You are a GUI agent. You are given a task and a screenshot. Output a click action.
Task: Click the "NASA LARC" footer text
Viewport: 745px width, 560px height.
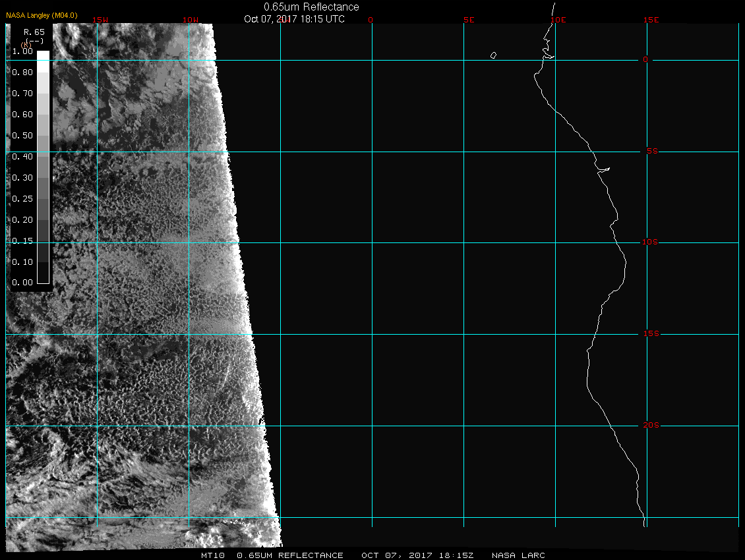coord(518,555)
